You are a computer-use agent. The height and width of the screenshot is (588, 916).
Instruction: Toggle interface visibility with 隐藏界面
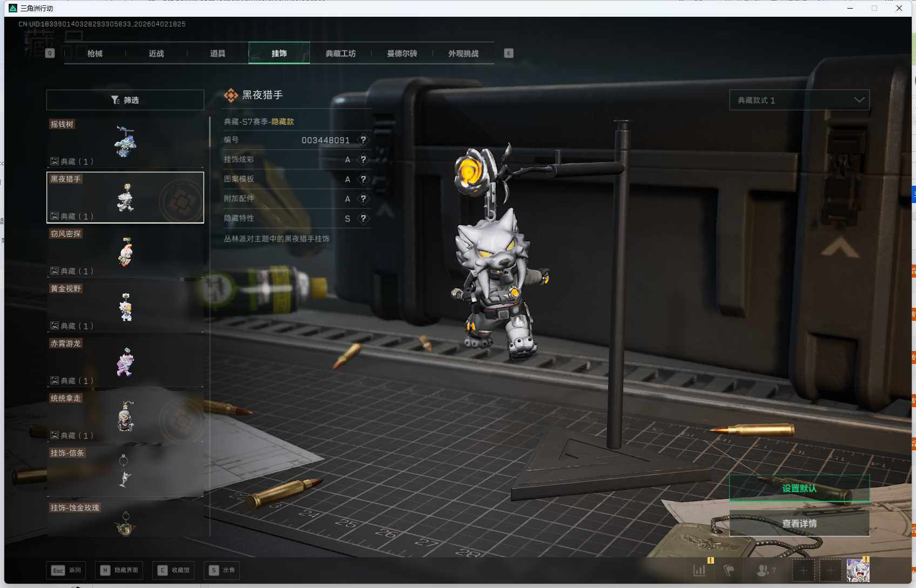click(x=119, y=570)
